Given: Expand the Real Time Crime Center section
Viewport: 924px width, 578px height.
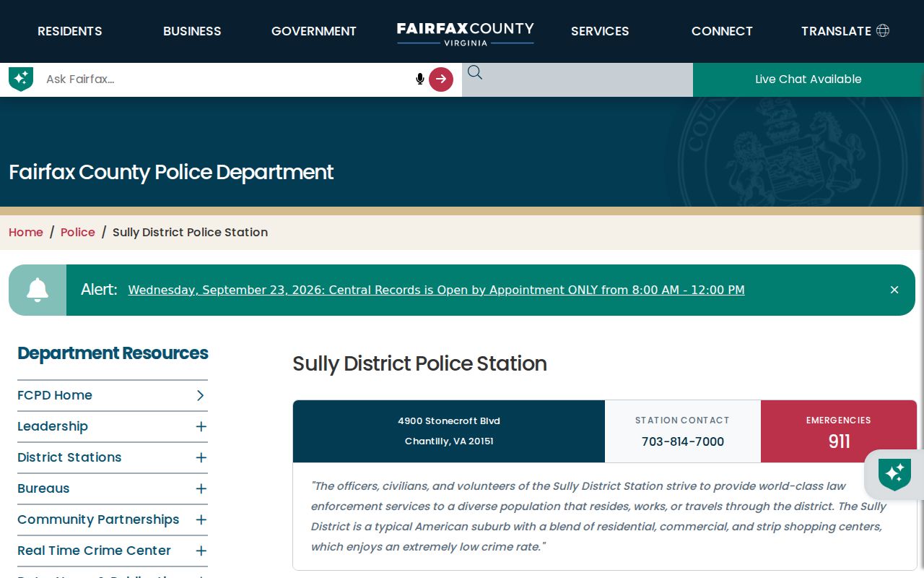Looking at the screenshot, I should [201, 551].
